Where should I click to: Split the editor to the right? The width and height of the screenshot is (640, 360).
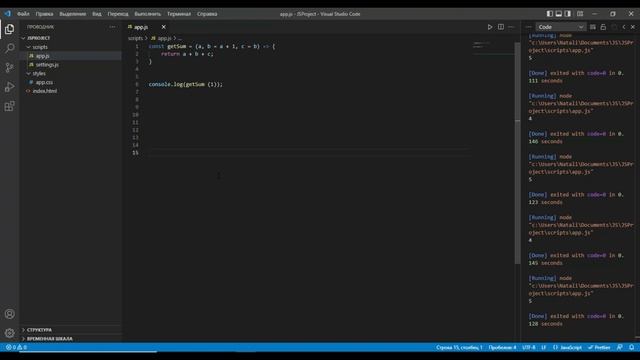(501, 27)
